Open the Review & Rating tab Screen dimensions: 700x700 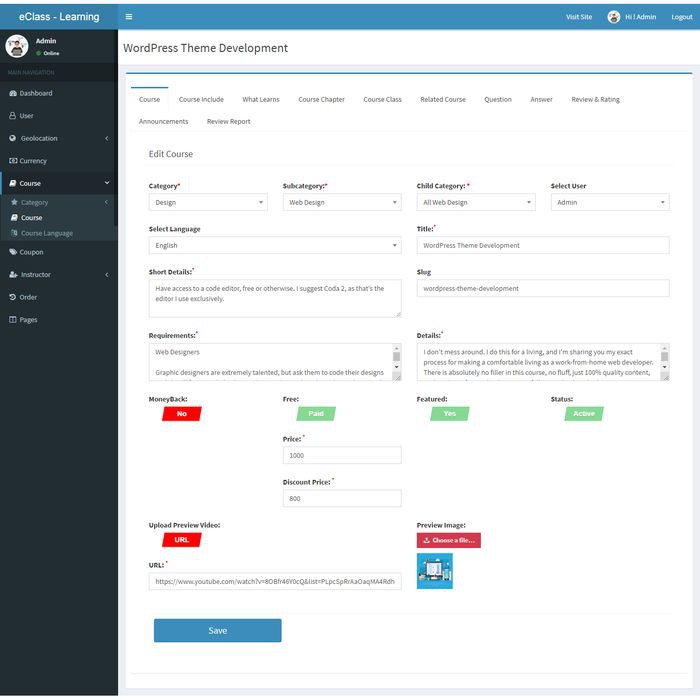point(595,100)
